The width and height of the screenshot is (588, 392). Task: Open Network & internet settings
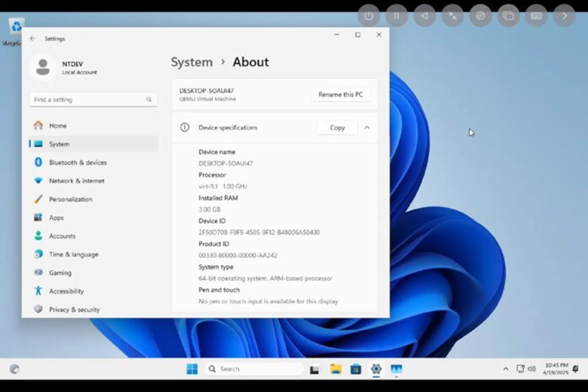[x=77, y=181]
